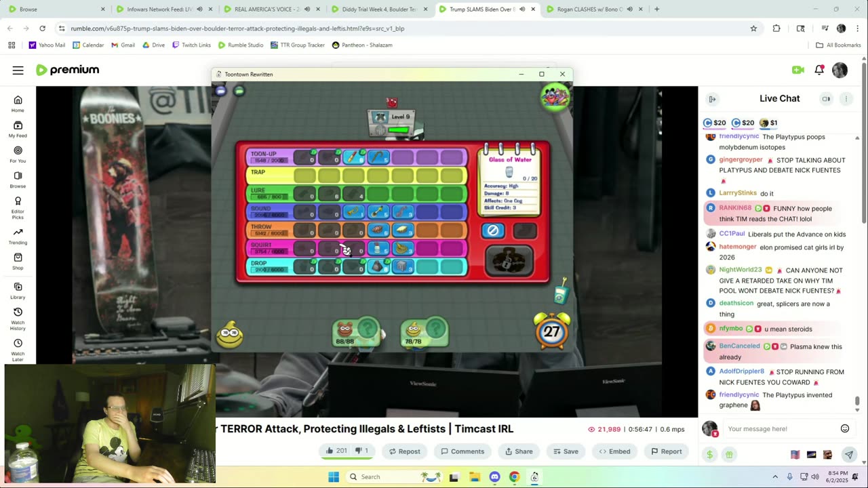Click the Repost button

point(404,451)
